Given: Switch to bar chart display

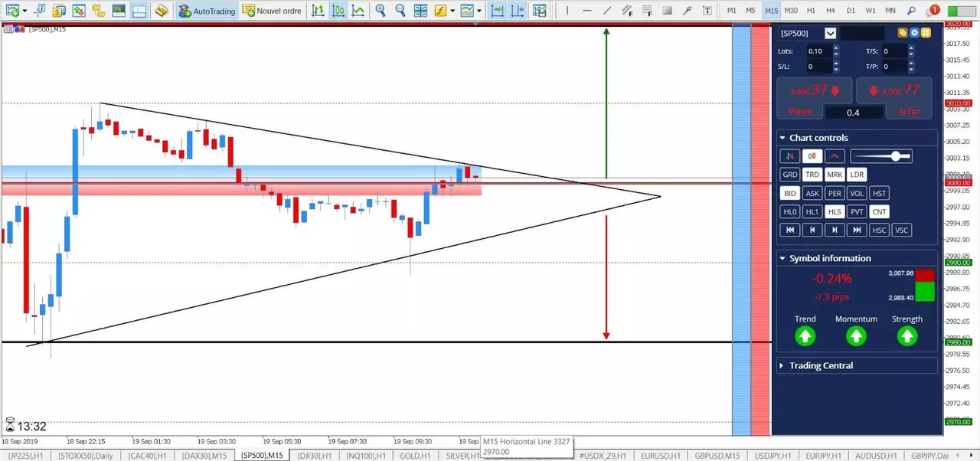Looking at the screenshot, I should click(318, 11).
